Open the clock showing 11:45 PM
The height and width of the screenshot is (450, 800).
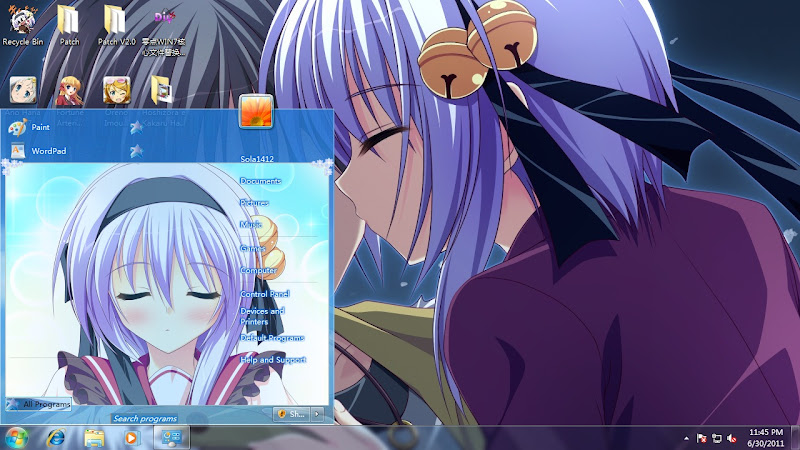765,438
